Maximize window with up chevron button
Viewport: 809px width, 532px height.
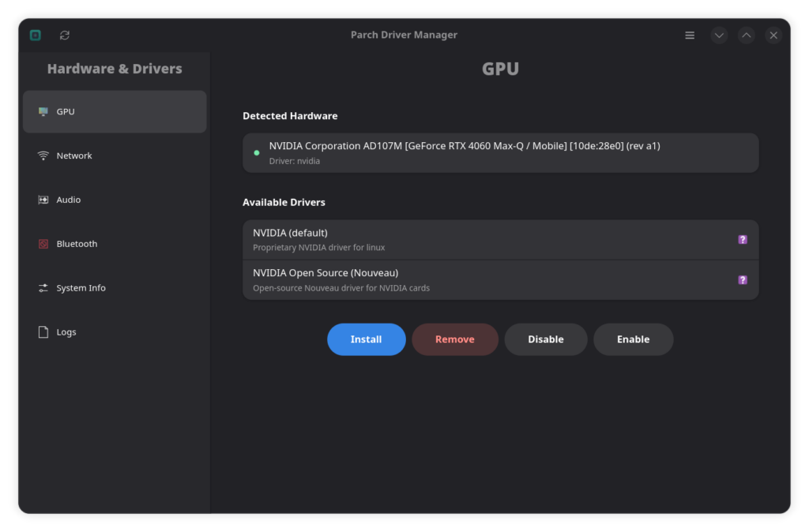pos(746,35)
